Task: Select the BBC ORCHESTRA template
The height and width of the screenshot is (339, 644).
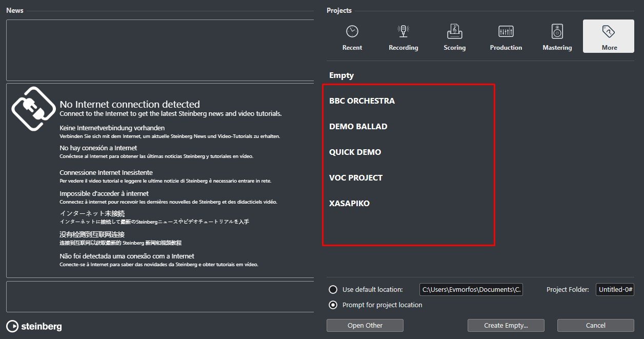Action: coord(362,101)
